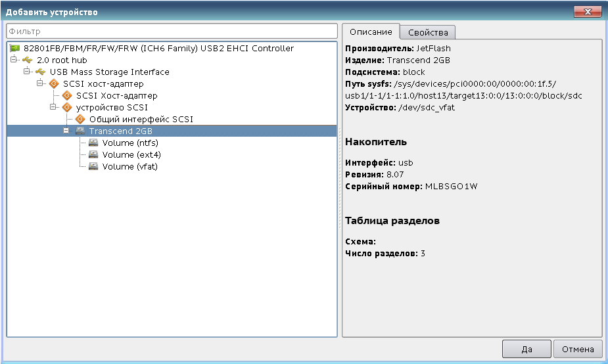Click the drive icon of Volume (vfat)
Viewport: 608px width, 364px height.
93,166
